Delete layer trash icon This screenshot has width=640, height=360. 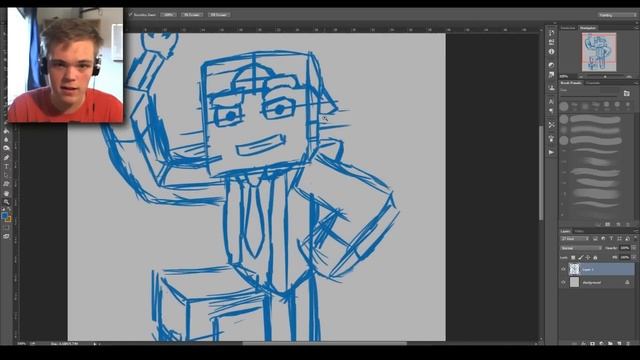pos(628,344)
